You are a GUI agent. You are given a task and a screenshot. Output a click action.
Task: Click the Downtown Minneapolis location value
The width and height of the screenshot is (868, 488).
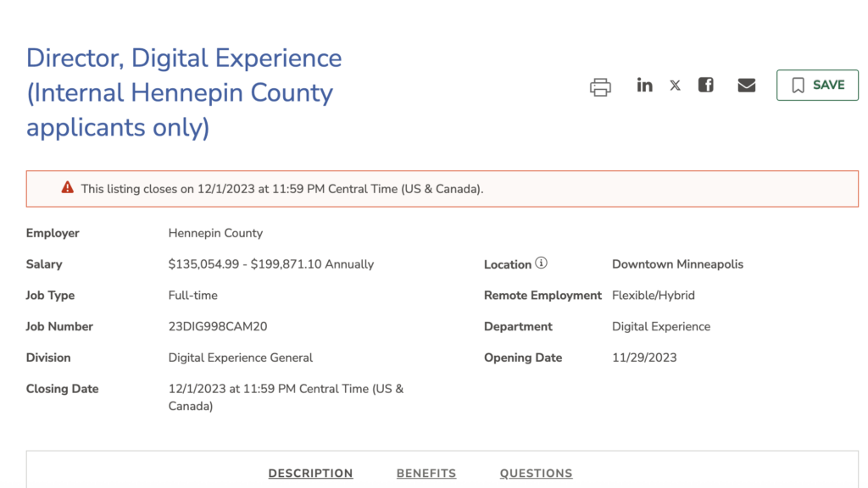[x=677, y=264]
